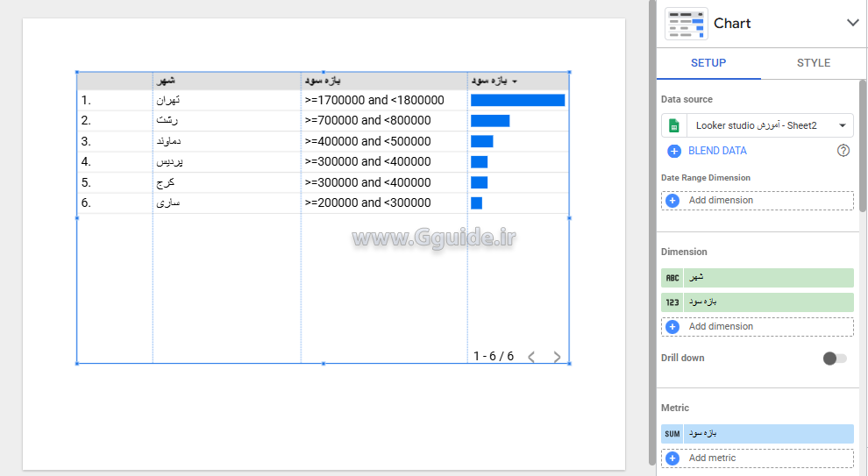The image size is (868, 476).
Task: Click the Add metric plus icon
Action: click(x=672, y=458)
